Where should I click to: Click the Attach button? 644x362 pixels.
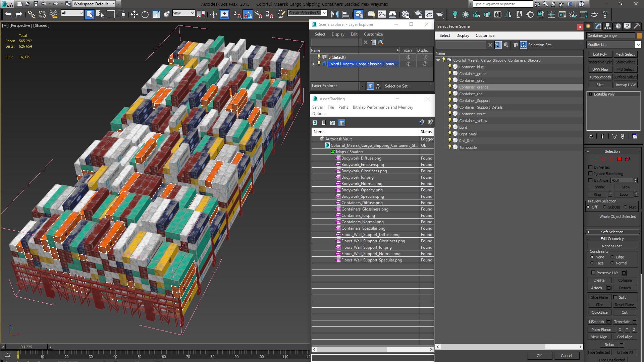(x=596, y=288)
